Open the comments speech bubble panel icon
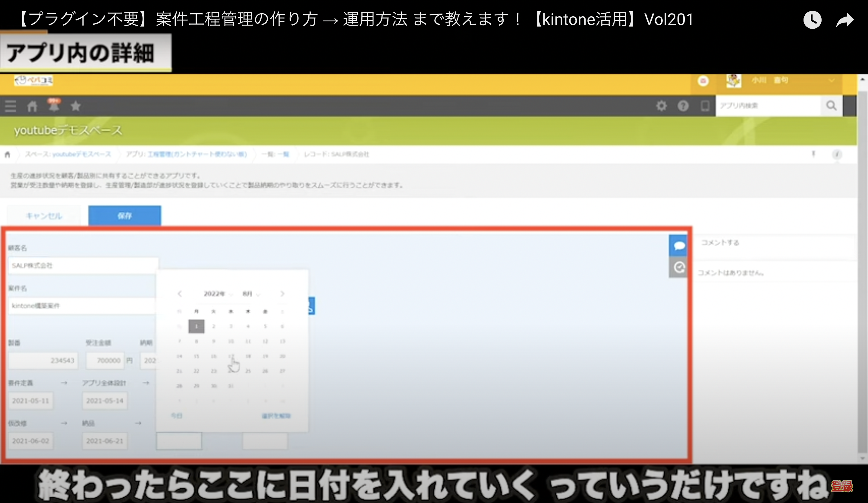 [678, 245]
